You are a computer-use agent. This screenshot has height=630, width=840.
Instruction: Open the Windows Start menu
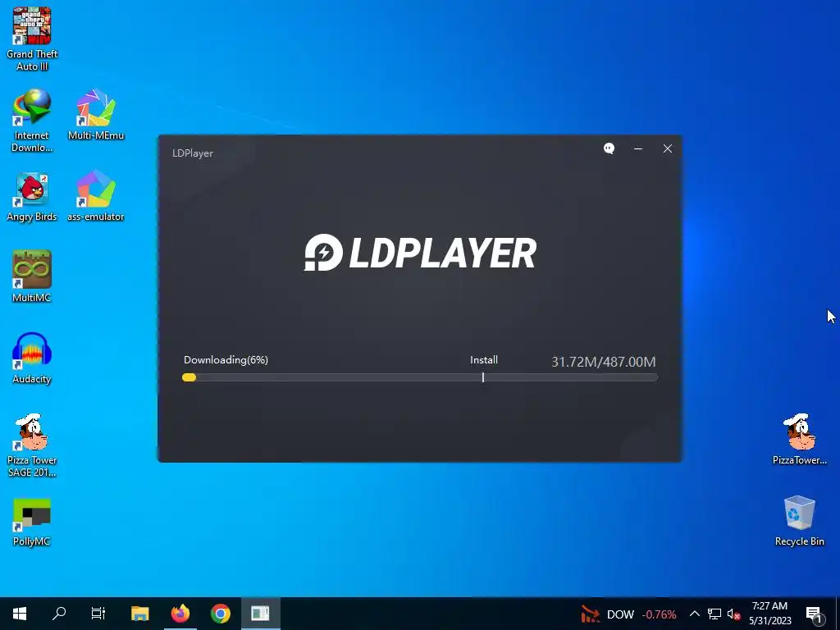(x=20, y=614)
